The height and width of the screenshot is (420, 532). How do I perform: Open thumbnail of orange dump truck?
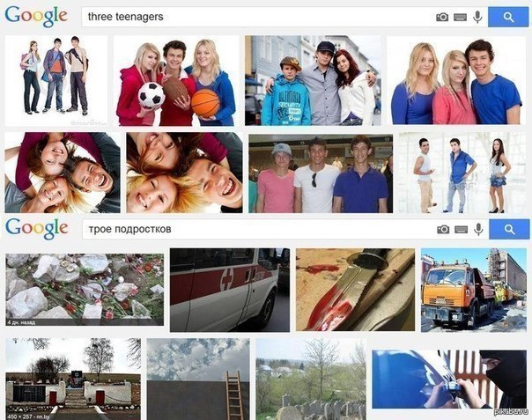pos(474,290)
